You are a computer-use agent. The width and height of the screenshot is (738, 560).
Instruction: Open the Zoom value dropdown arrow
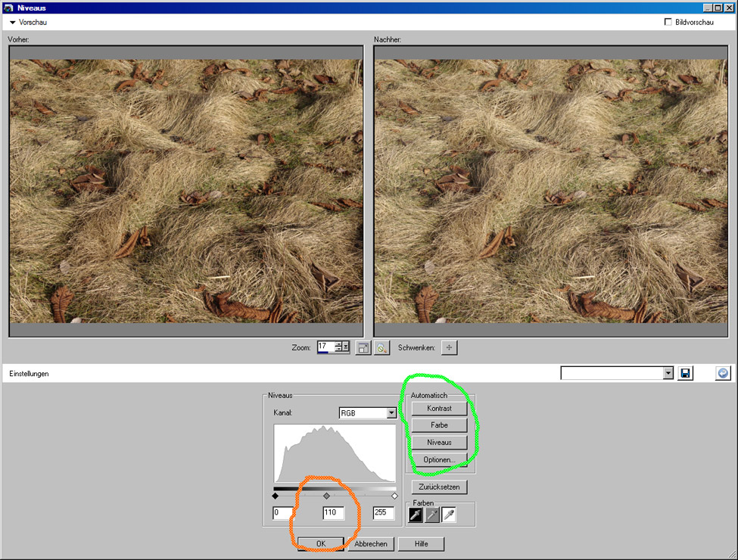click(346, 347)
